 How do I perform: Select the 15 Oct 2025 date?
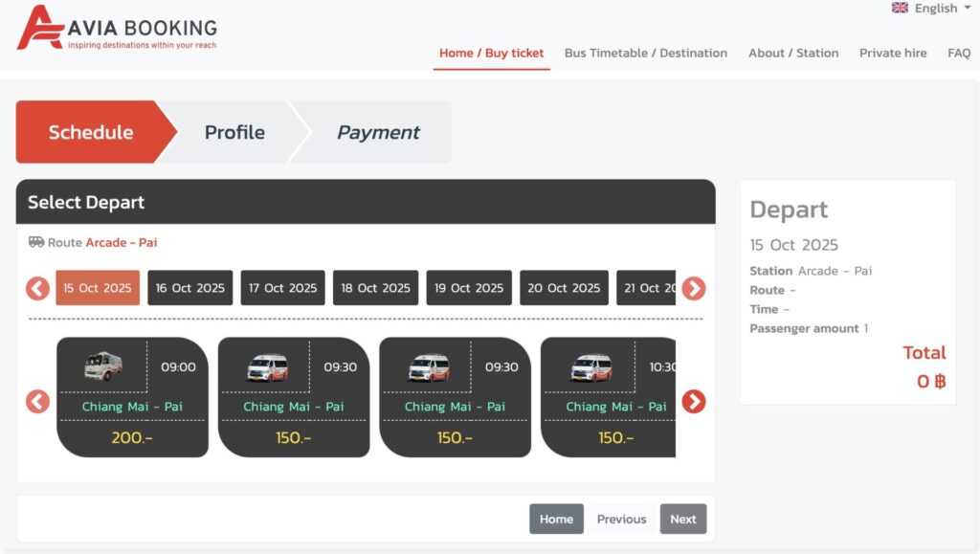coord(98,288)
